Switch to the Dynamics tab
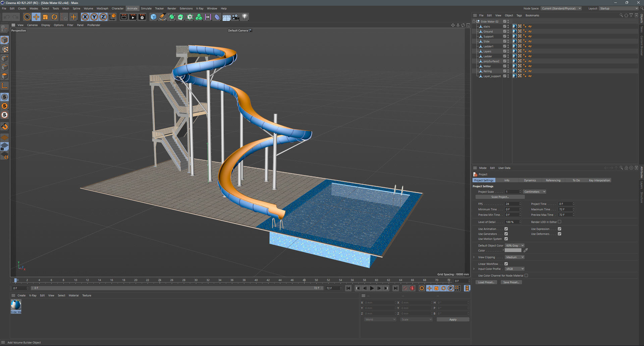Image resolution: width=644 pixels, height=346 pixels. [530, 181]
